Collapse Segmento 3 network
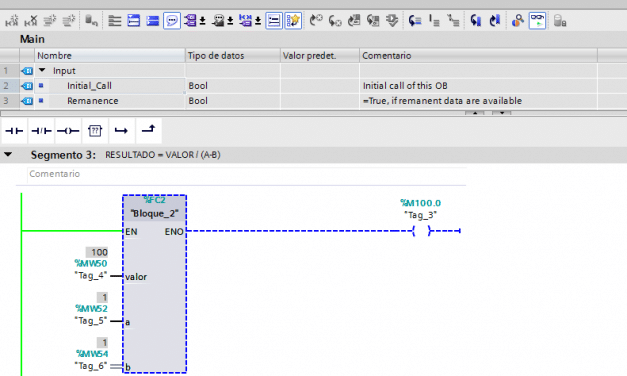 click(8, 155)
